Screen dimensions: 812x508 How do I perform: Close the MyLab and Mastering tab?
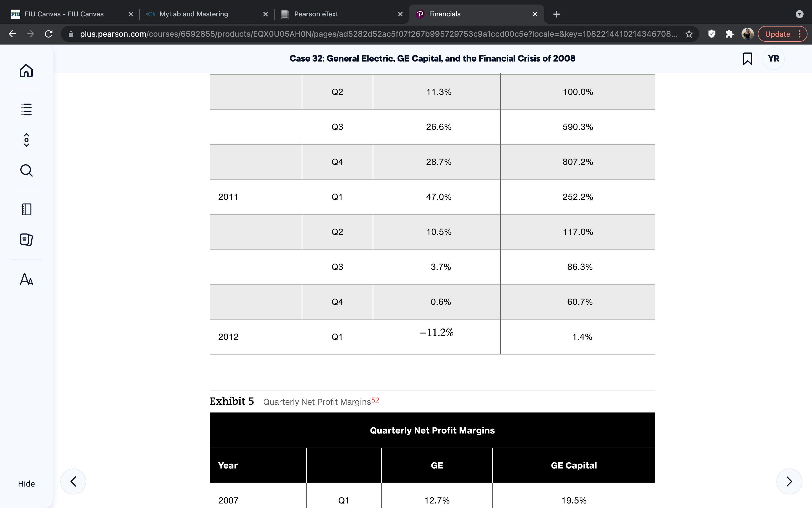pos(265,14)
